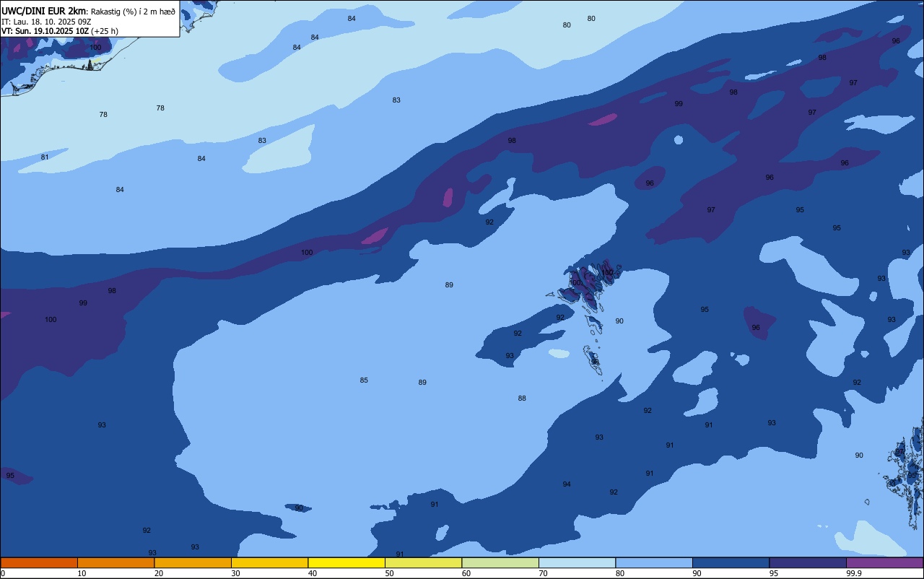This screenshot has height=579, width=924.
Task: Select the 'Rakastig (%) í 2 m hæð' label
Action: tap(133, 12)
